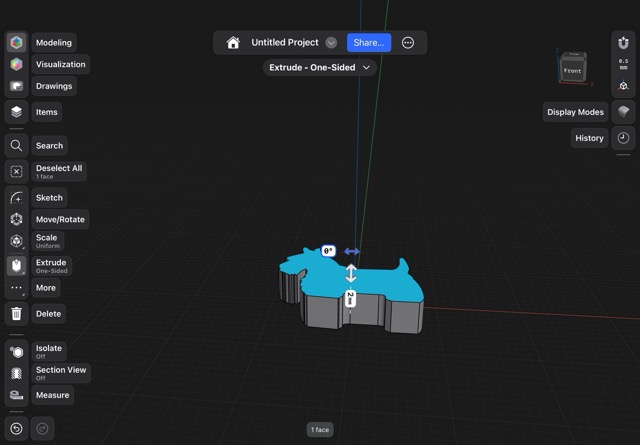640x445 pixels.
Task: Click the blue Share button
Action: click(369, 42)
